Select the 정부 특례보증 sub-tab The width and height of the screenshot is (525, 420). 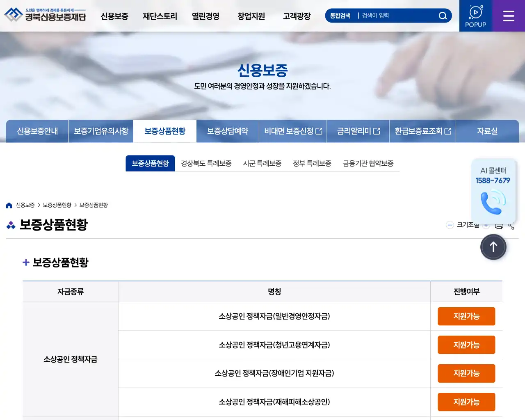(312, 163)
